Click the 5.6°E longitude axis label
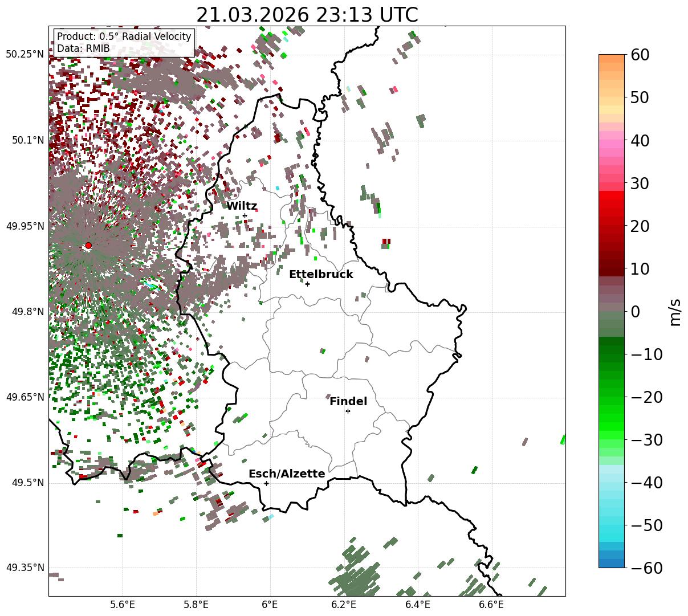The height and width of the screenshot is (616, 688). point(123,604)
